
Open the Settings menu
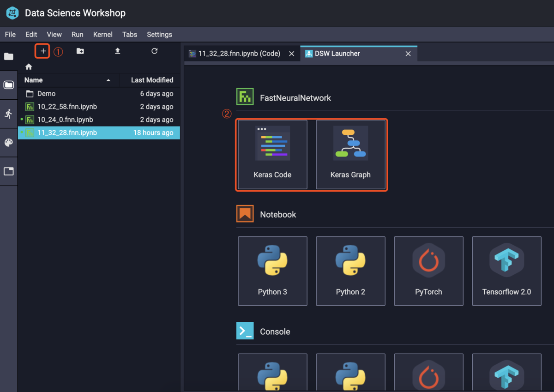pyautogui.click(x=159, y=35)
